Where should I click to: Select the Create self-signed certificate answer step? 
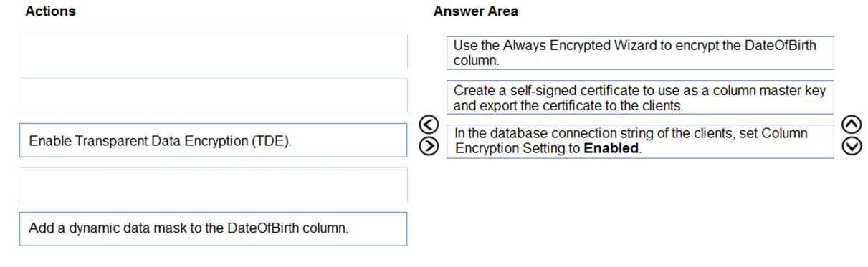pos(640,97)
